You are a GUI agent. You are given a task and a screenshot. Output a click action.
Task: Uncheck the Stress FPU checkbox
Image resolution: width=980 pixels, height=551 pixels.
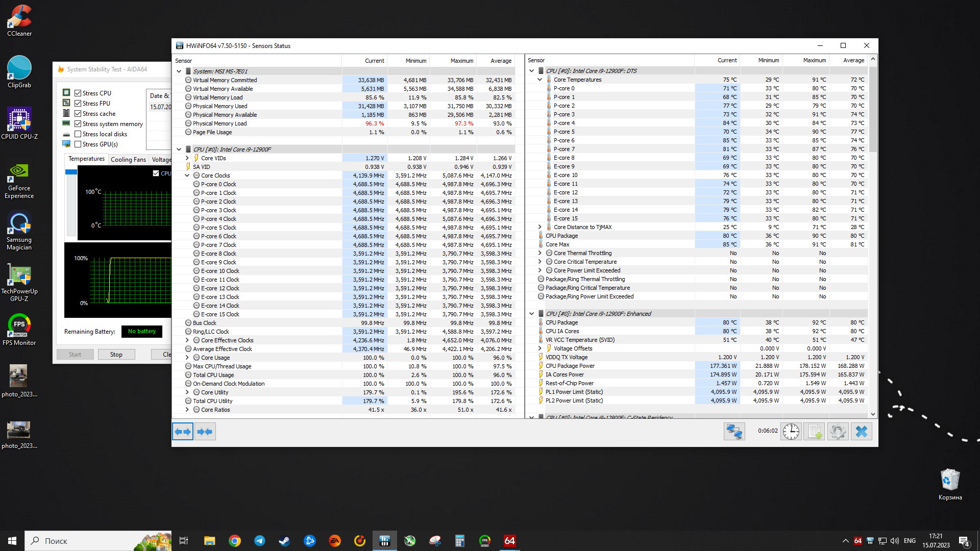(x=78, y=104)
